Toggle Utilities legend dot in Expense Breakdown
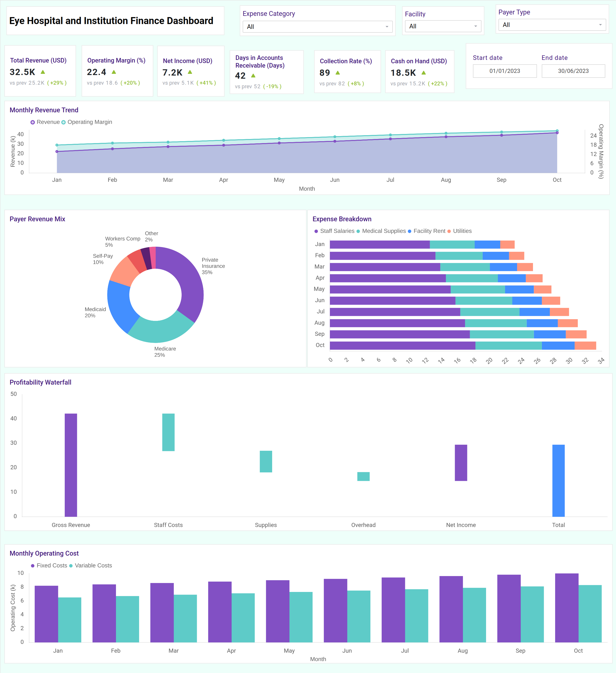The width and height of the screenshot is (616, 673). 449,231
